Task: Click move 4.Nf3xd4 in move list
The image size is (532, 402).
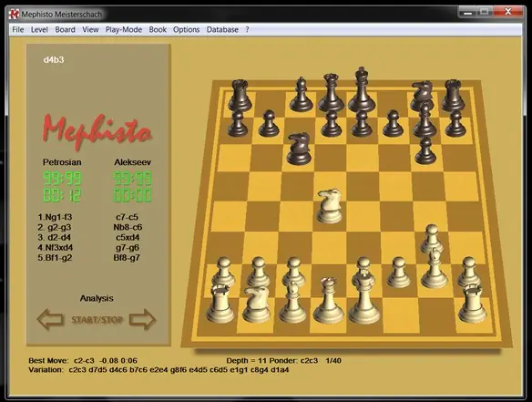Action: coord(56,248)
